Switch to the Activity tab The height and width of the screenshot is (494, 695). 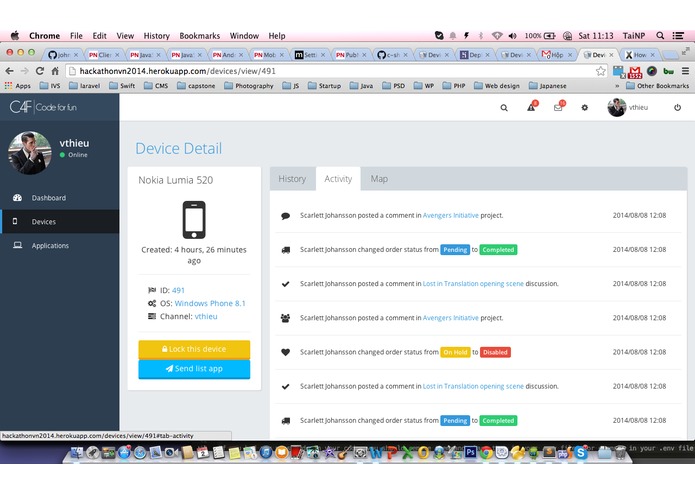click(x=338, y=179)
